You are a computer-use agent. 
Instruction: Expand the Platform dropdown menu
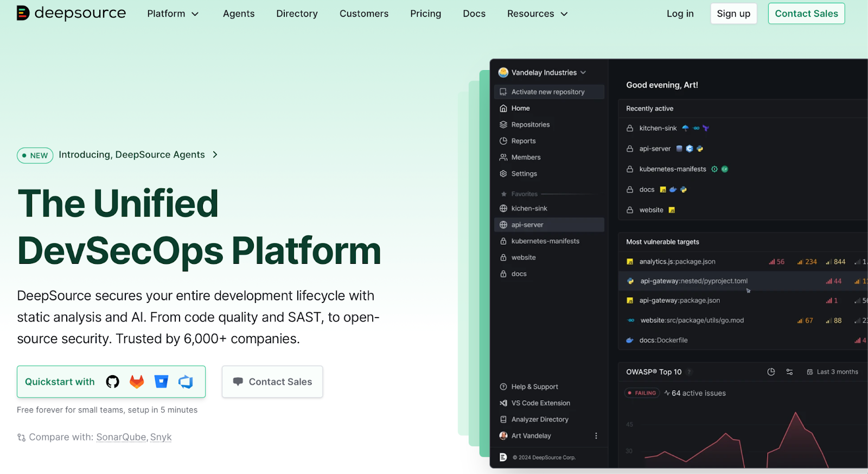click(x=173, y=14)
